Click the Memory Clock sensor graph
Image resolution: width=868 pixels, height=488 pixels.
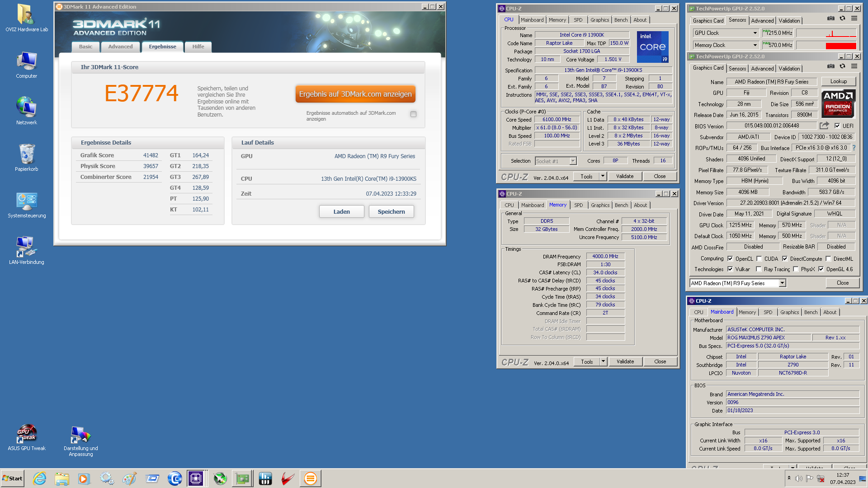point(826,45)
